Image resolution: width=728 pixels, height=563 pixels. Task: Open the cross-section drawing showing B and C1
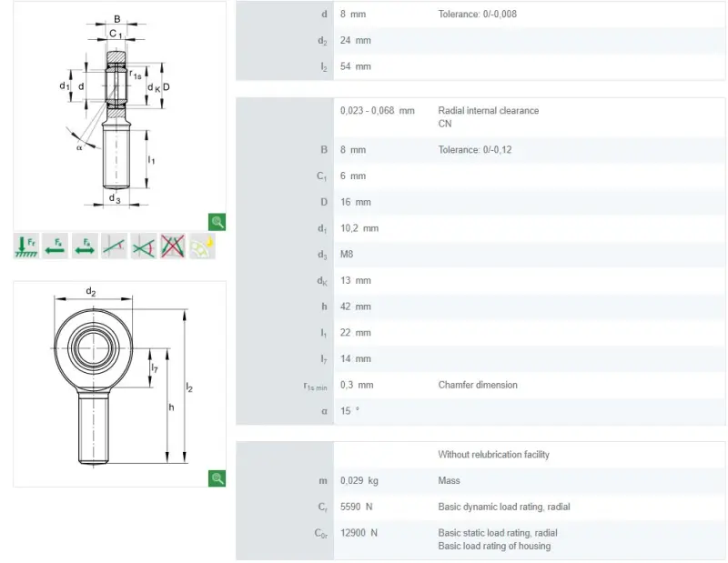(x=120, y=116)
